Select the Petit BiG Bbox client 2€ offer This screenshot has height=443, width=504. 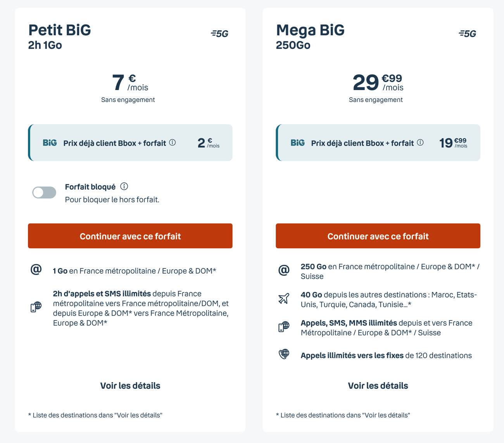[130, 143]
